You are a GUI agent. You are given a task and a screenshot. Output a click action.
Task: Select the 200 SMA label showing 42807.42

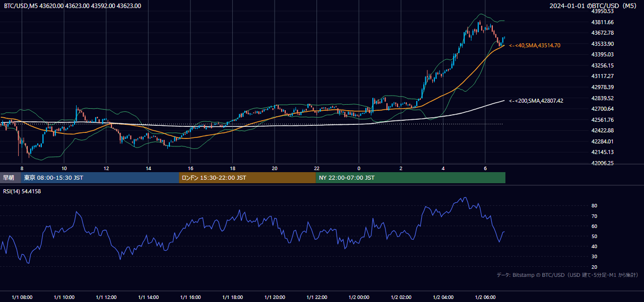536,101
